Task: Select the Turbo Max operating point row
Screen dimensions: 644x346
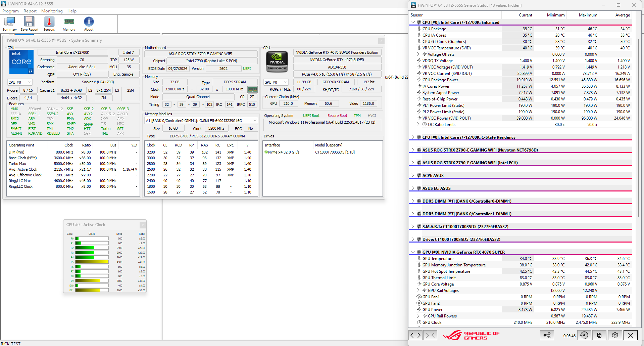Action: point(73,164)
